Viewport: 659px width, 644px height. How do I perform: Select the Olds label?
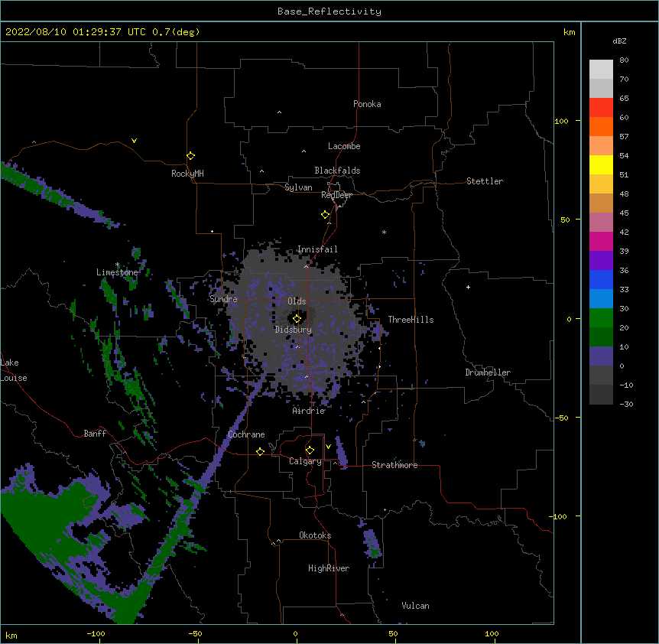[297, 301]
